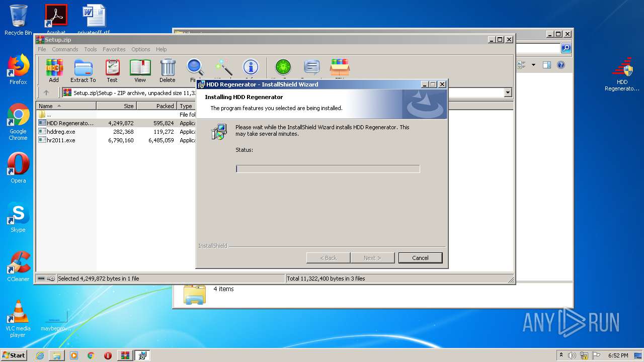Click the drive icon in the WinRAR status bar
This screenshot has height=362, width=644.
[41, 279]
